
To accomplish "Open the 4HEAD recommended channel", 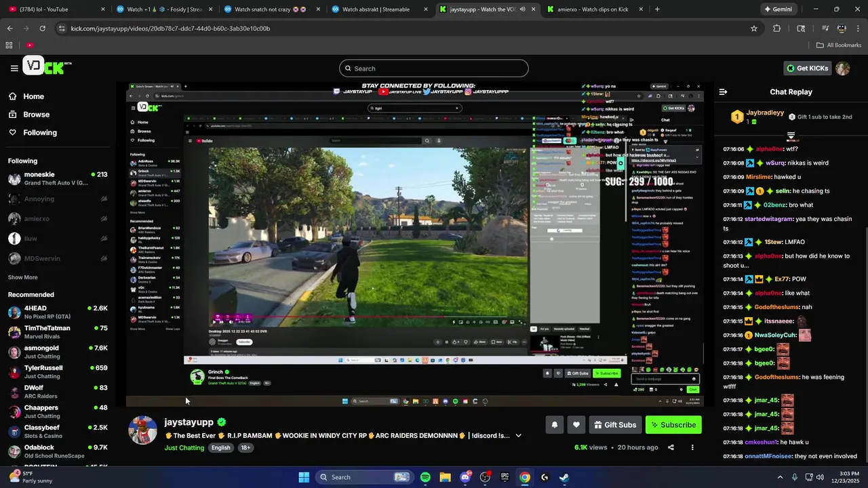I will click(x=58, y=312).
